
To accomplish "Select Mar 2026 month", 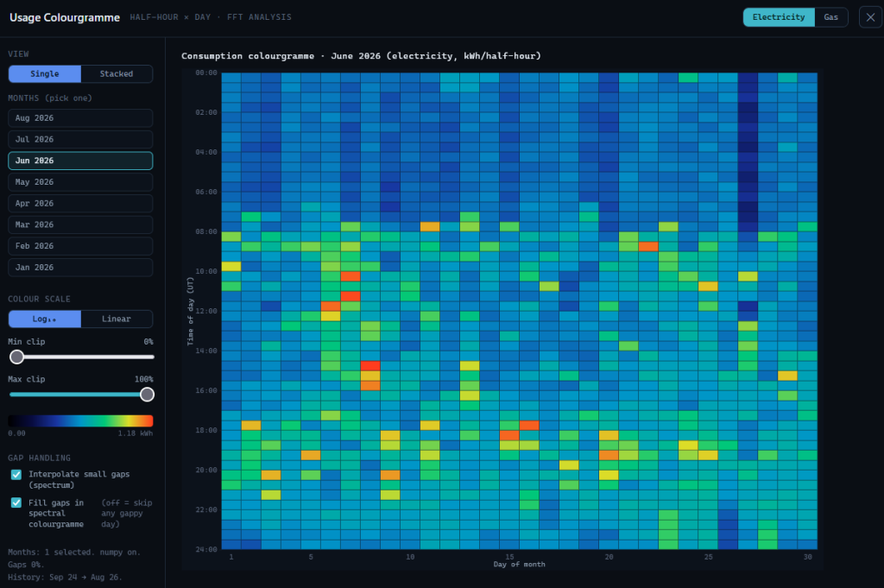I will click(80, 224).
